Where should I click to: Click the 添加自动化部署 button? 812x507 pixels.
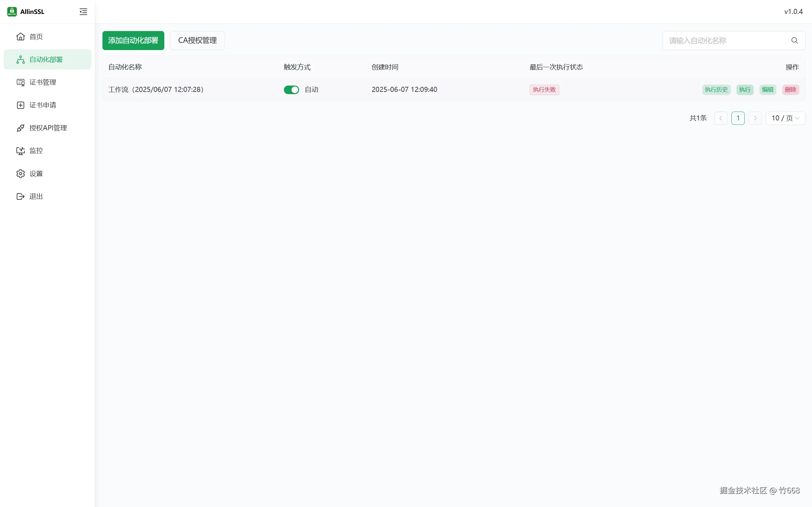133,41
